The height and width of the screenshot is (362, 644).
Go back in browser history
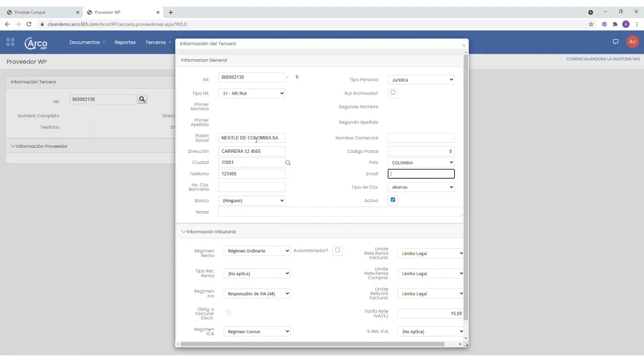[x=7, y=24]
